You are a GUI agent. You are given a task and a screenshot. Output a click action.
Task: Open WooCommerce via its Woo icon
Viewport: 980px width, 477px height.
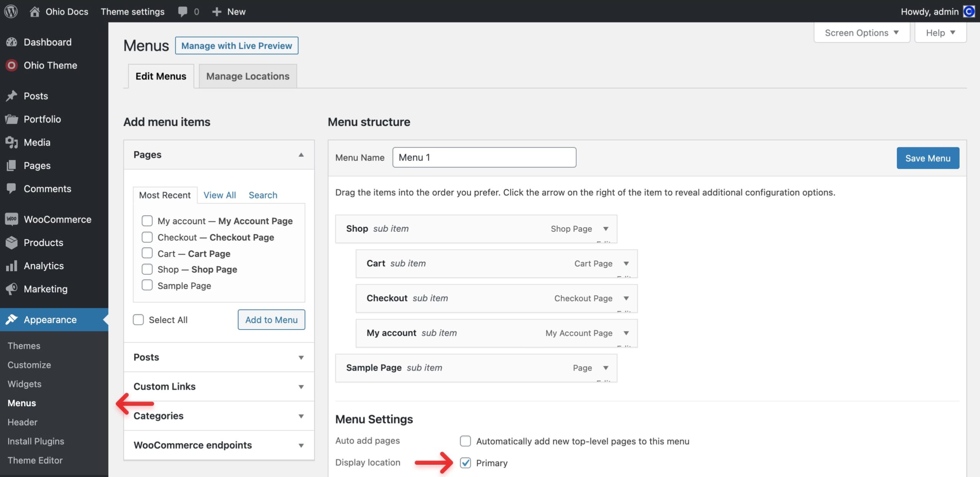(11, 219)
